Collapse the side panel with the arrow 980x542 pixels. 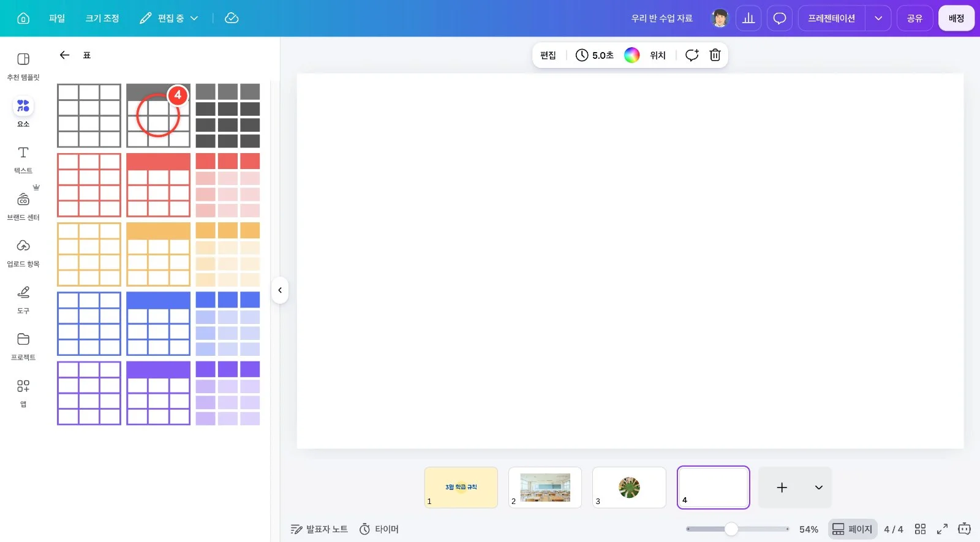coord(280,290)
